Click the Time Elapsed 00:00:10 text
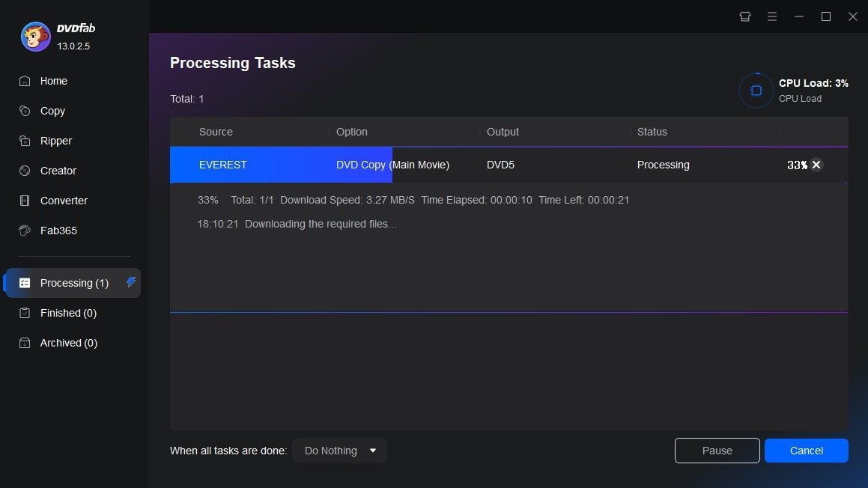The width and height of the screenshot is (868, 488). click(x=476, y=200)
